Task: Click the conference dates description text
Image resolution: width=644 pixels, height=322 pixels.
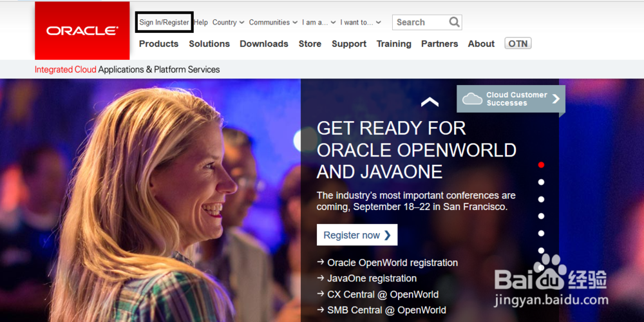Action: [x=416, y=201]
